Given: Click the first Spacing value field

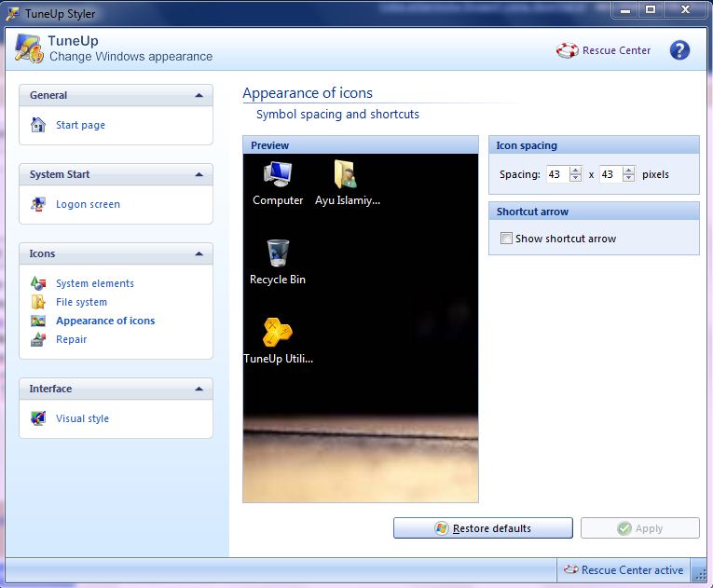Looking at the screenshot, I should pos(558,174).
